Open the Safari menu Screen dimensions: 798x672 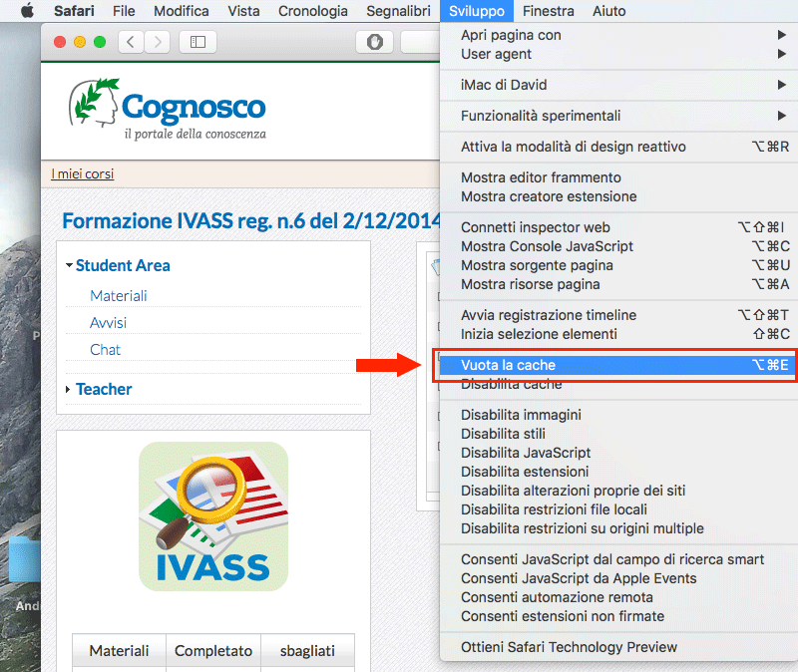tap(74, 11)
